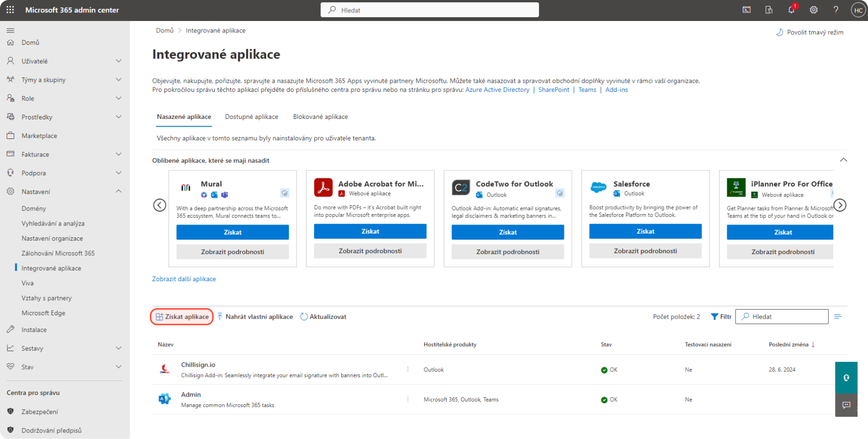Image resolution: width=868 pixels, height=439 pixels.
Task: Click the CodeTwo certification badge icon
Action: coord(560,193)
